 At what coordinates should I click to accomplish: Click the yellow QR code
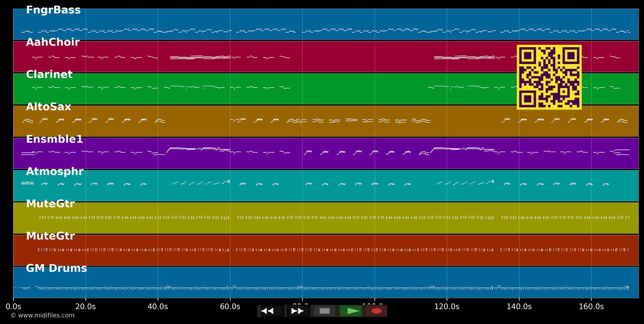(x=549, y=77)
